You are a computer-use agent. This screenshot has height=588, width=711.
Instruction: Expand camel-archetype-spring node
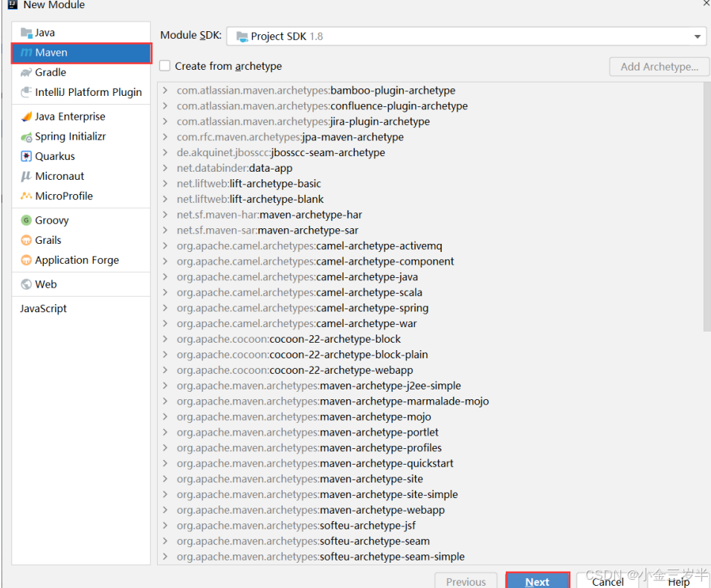(x=166, y=308)
